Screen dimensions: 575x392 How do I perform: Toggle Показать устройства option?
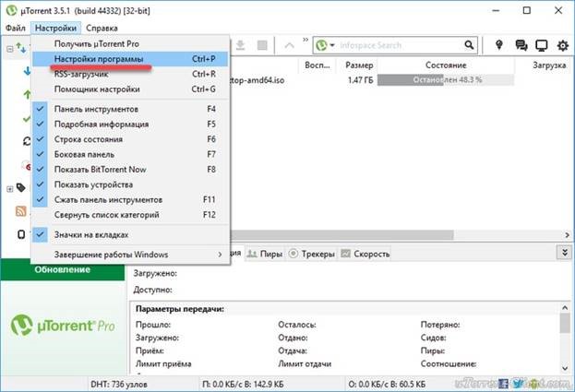(130, 184)
